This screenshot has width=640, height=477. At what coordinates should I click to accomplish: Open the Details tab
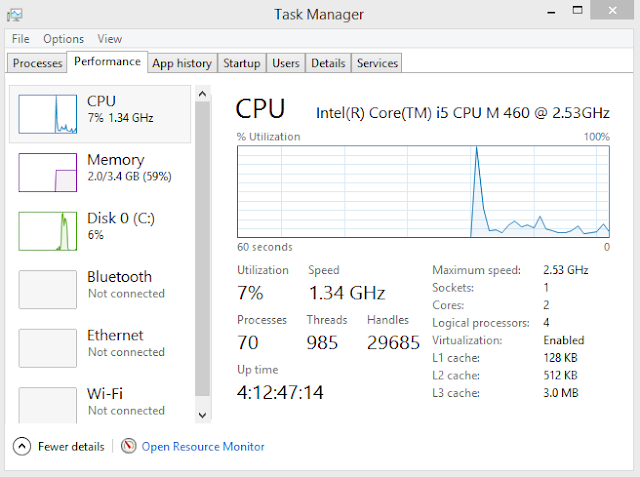coord(328,63)
